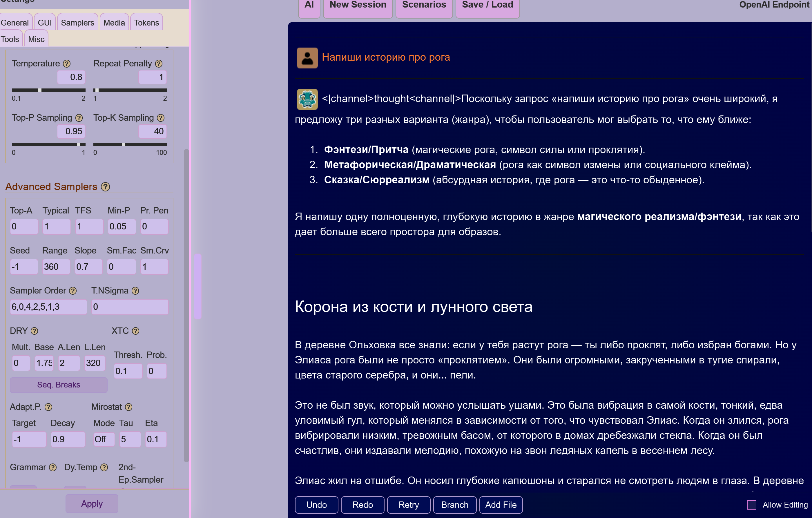Focus the Pr. Pen input field
This screenshot has width=812, height=518.
154,226
